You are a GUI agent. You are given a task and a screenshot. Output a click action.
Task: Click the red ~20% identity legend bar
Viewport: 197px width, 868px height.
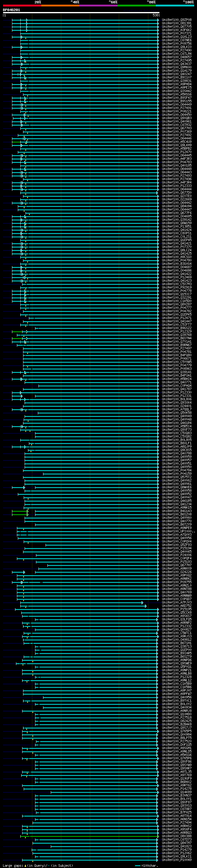click(x=22, y=6)
